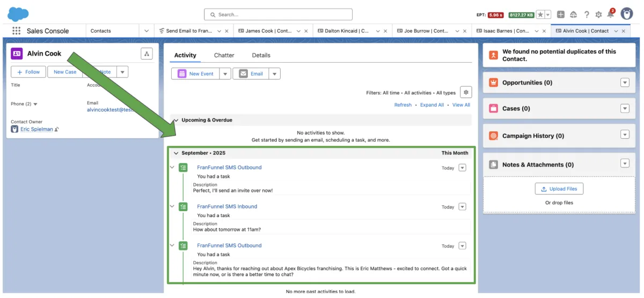
Task: Open the Help question mark icon
Action: (587, 14)
